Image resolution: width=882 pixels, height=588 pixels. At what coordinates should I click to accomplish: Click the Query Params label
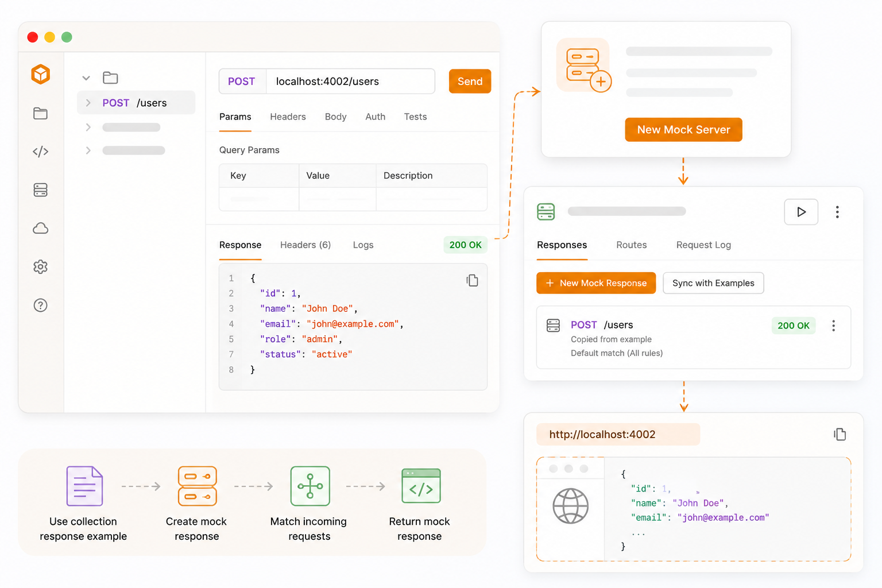click(249, 150)
